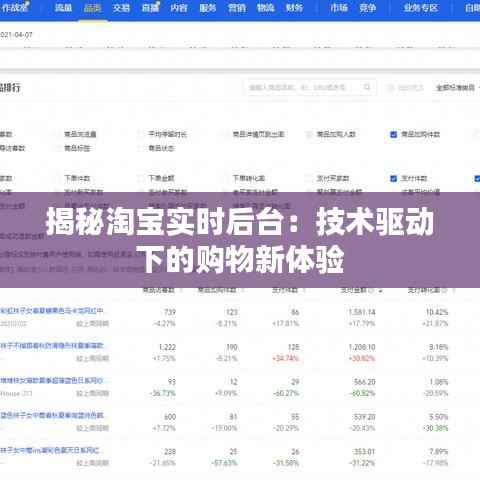This screenshot has height=480, width=480.
Task: Enable the 商品状态 checkbox
Action: [141, 148]
